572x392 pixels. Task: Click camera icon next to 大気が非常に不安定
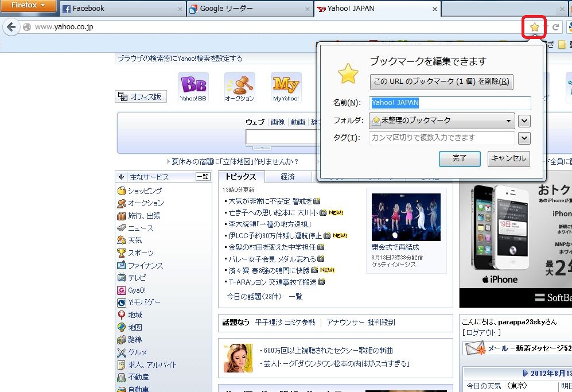317,201
